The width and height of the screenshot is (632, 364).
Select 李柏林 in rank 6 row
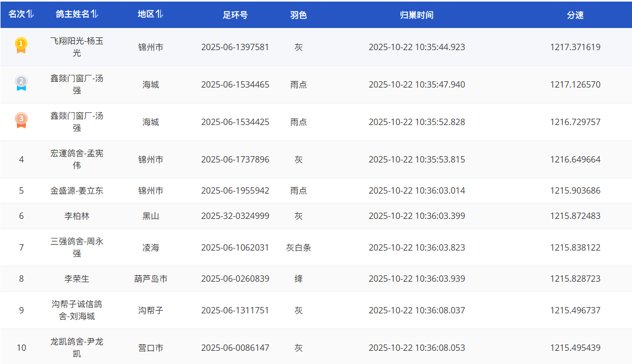coord(77,216)
